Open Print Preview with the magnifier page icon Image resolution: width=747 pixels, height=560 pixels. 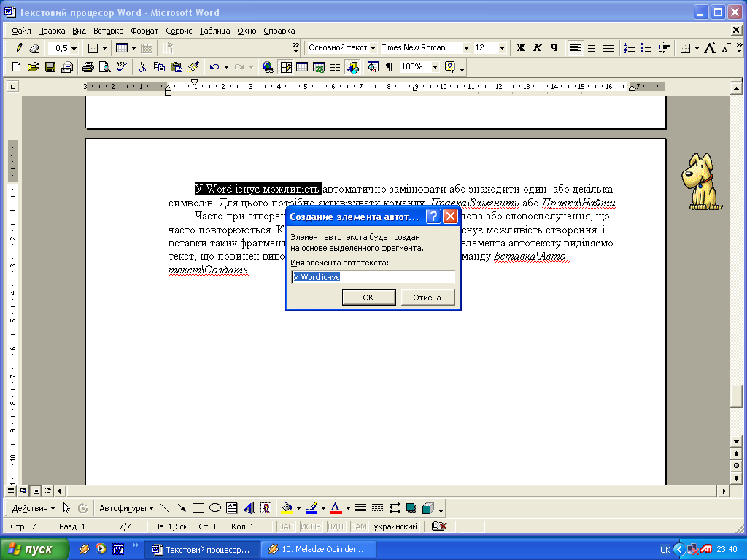pyautogui.click(x=104, y=67)
